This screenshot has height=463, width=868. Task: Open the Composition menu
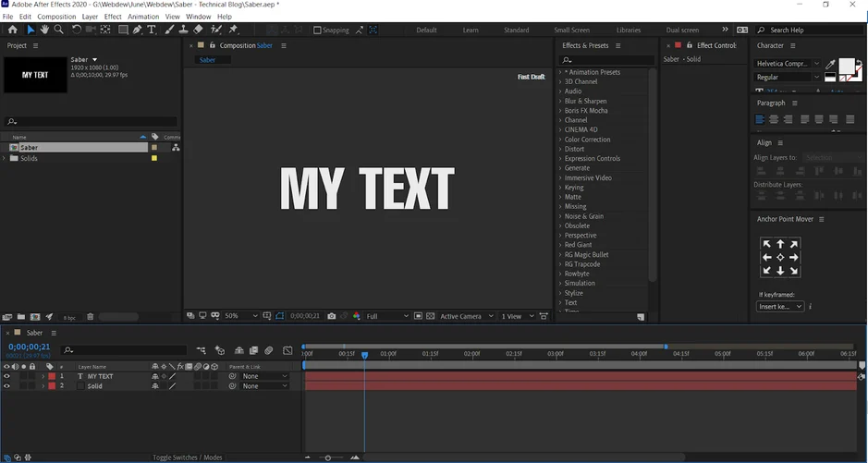pyautogui.click(x=56, y=17)
